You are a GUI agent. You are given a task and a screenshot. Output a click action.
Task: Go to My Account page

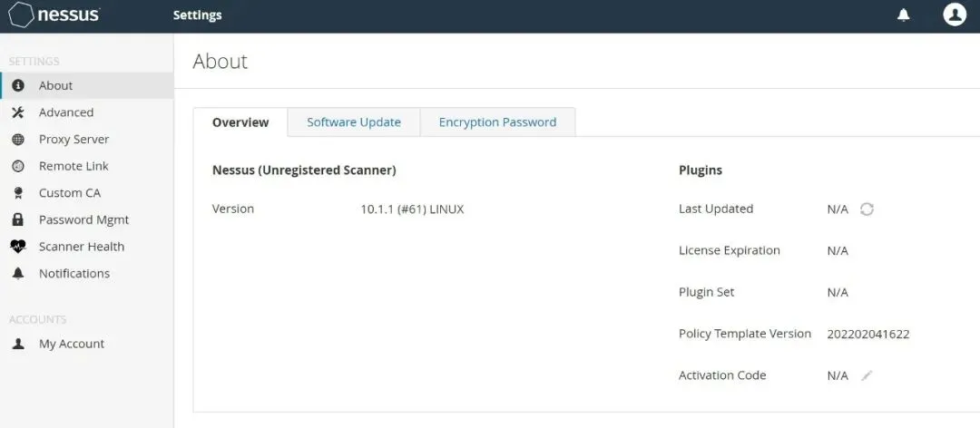tap(87, 344)
